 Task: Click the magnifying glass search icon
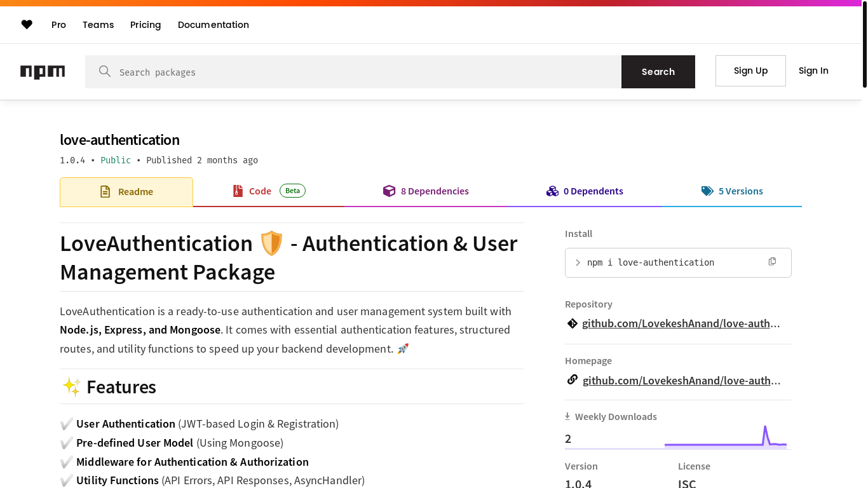(105, 72)
